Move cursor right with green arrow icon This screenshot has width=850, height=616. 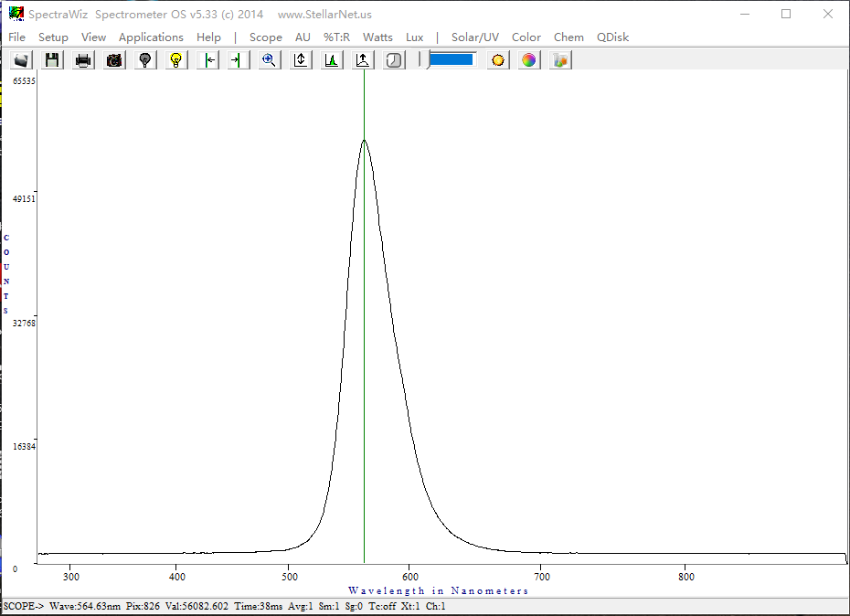click(238, 60)
